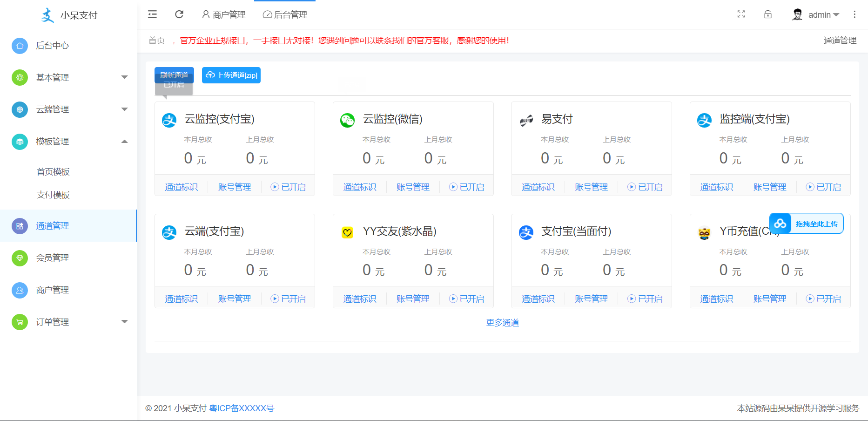The width and height of the screenshot is (868, 421).
Task: Toggle 已开启 status on 云端(支付宝) card
Action: [x=288, y=299]
